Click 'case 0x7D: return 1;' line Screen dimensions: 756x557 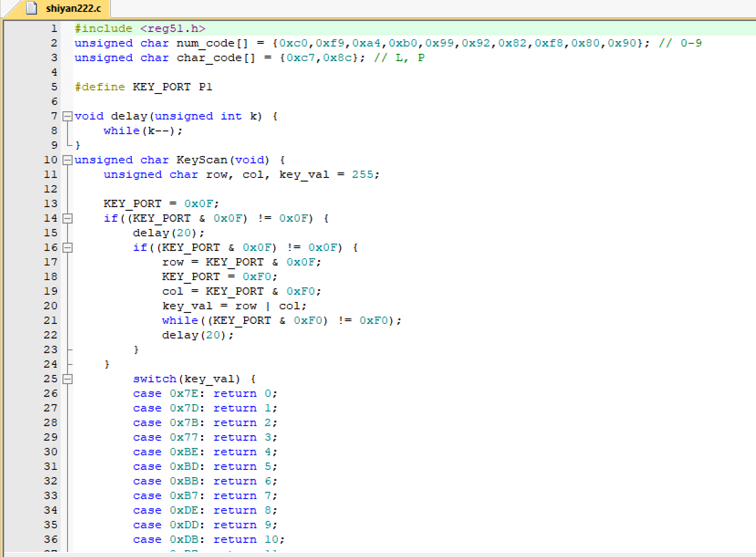coord(205,408)
